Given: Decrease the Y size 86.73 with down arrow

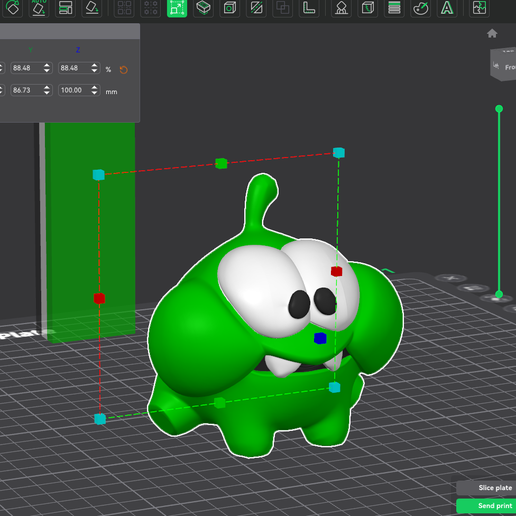Looking at the screenshot, I should tap(47, 93).
